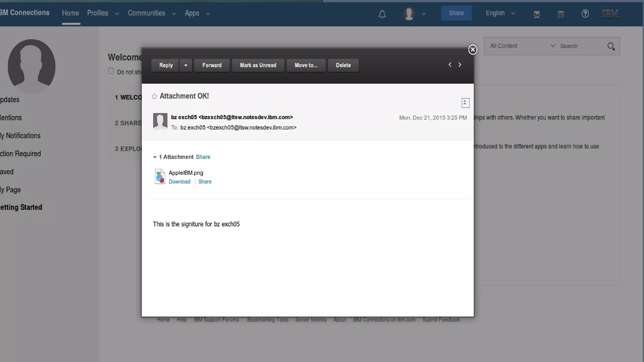The width and height of the screenshot is (644, 362).
Task: Open the Communities menu
Action: coord(147,13)
